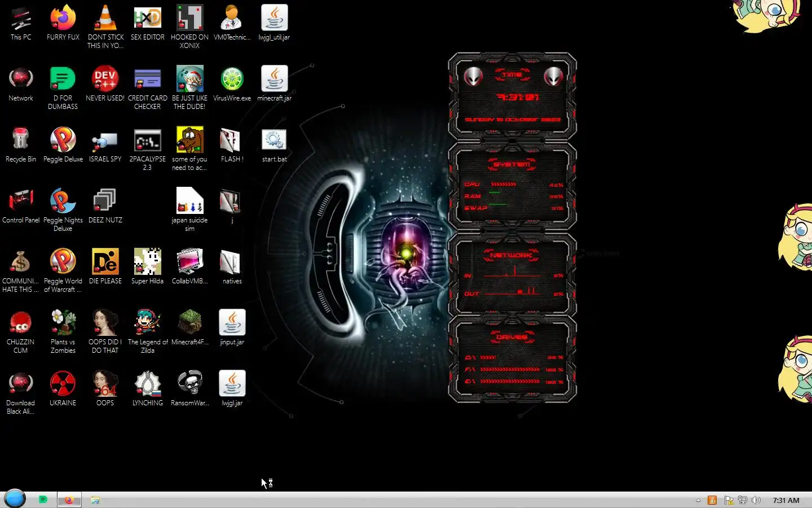Open the VirusWire.exe lime icon

tap(232, 85)
